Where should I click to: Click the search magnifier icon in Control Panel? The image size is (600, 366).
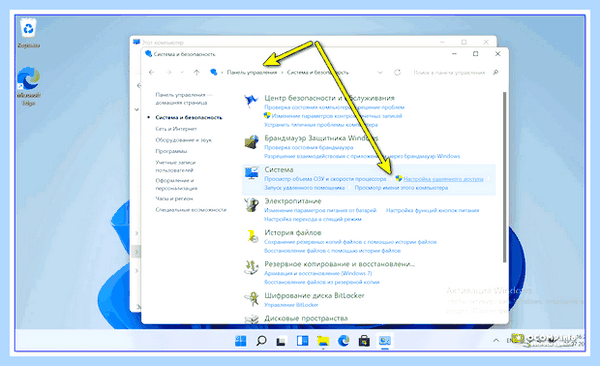[496, 72]
